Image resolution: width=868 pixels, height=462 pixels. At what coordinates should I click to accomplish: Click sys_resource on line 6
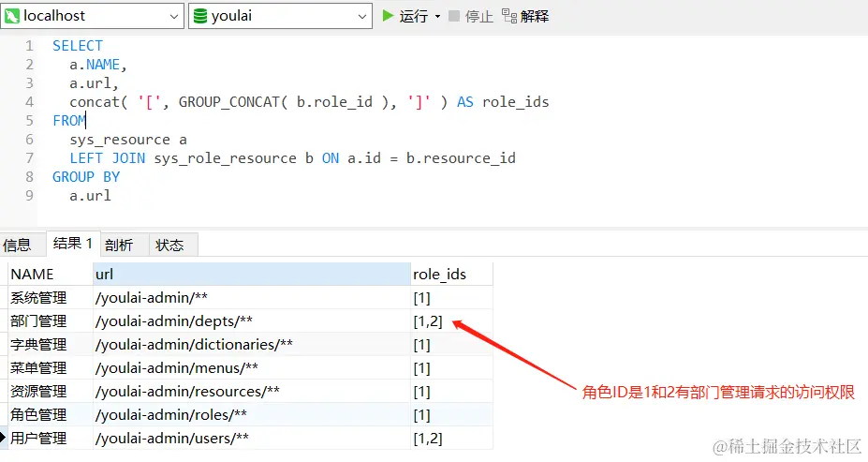point(120,140)
